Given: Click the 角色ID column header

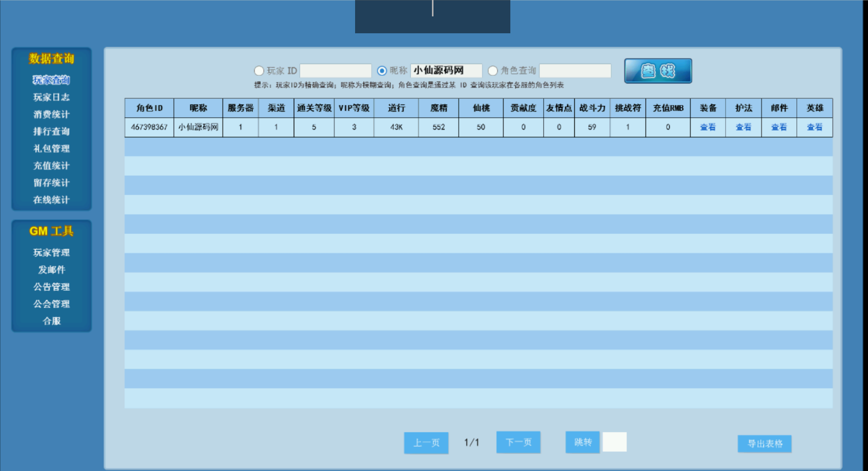Looking at the screenshot, I should tap(149, 108).
